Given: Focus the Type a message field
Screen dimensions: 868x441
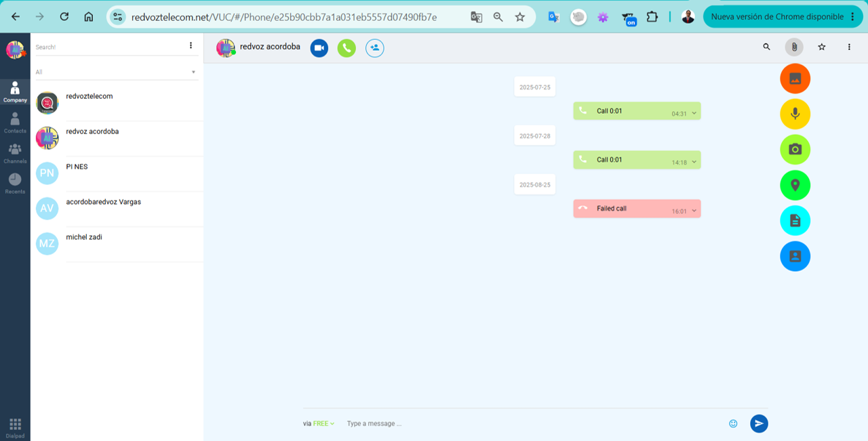Looking at the screenshot, I should tap(532, 423).
